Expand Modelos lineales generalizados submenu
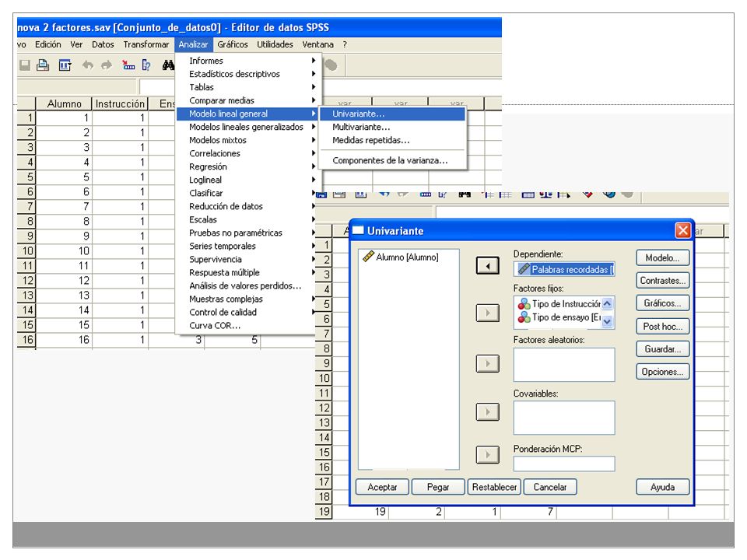This screenshot has width=747, height=560. click(247, 127)
